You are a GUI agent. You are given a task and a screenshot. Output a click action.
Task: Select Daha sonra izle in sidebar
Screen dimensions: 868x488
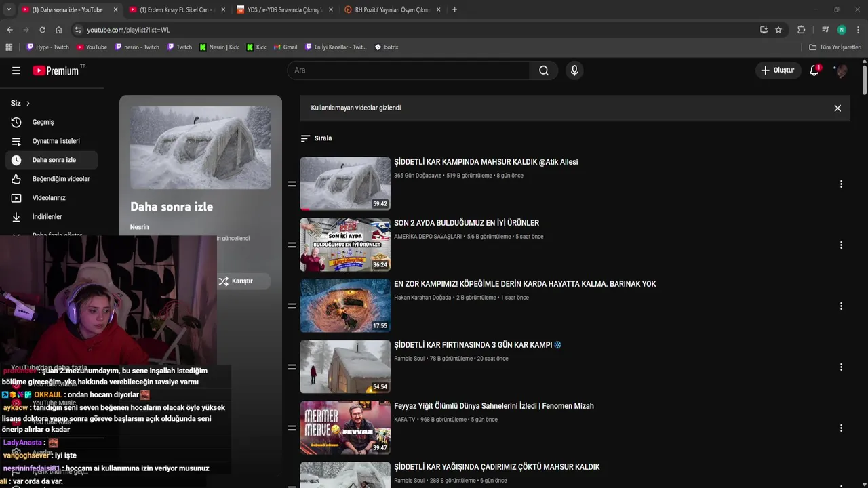tap(51, 160)
